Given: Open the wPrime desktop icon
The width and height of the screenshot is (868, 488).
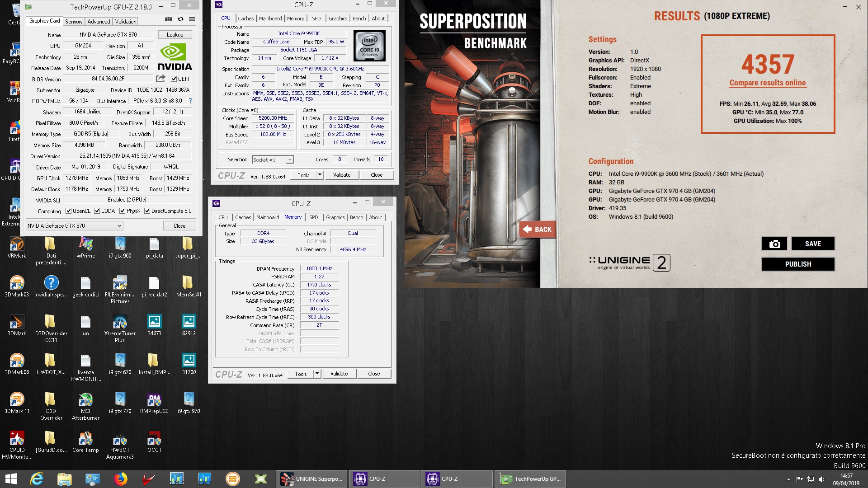Looking at the screenshot, I should pyautogui.click(x=85, y=248).
